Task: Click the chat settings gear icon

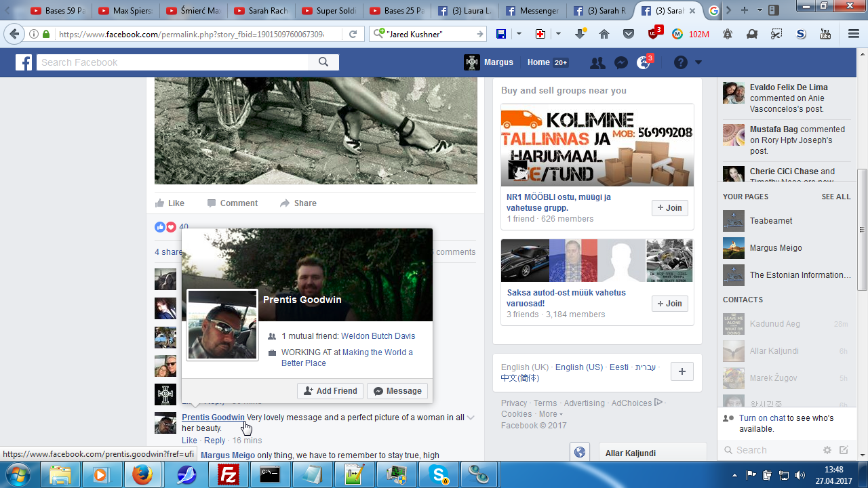Action: (x=827, y=450)
